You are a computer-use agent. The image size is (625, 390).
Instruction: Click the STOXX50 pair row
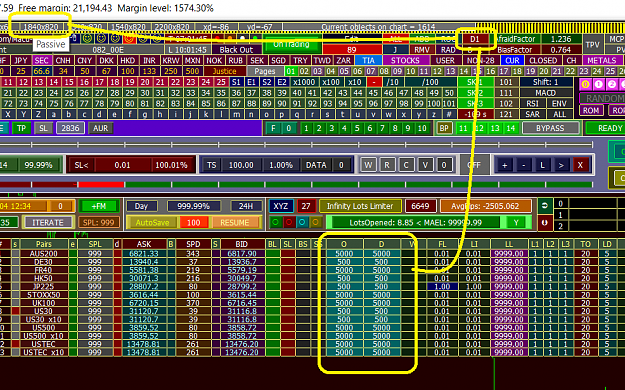click(44, 295)
